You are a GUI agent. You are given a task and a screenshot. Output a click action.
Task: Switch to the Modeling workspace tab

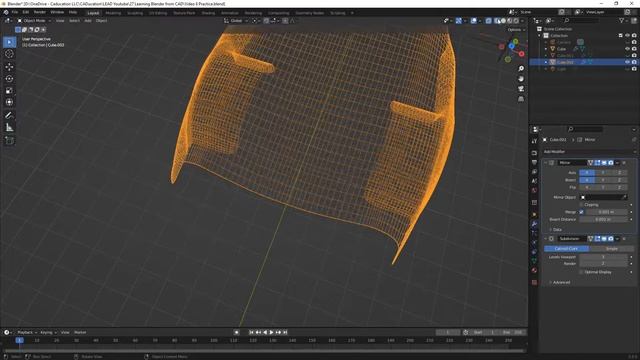[113, 13]
